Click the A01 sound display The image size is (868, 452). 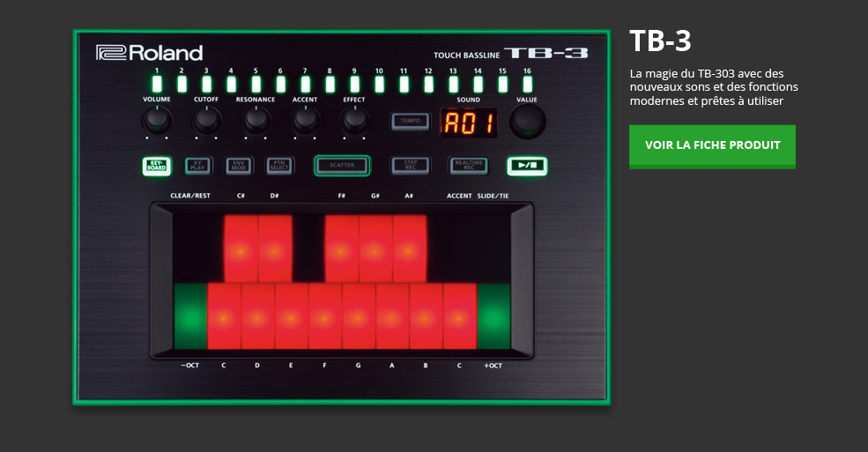tap(468, 122)
